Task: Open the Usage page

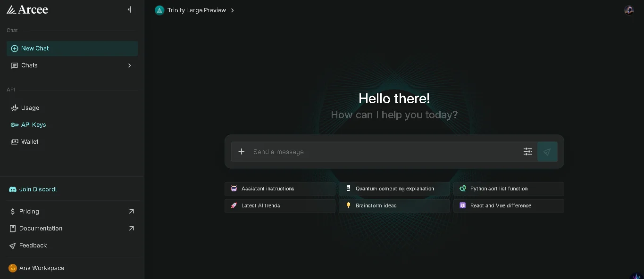Action: tap(72, 108)
